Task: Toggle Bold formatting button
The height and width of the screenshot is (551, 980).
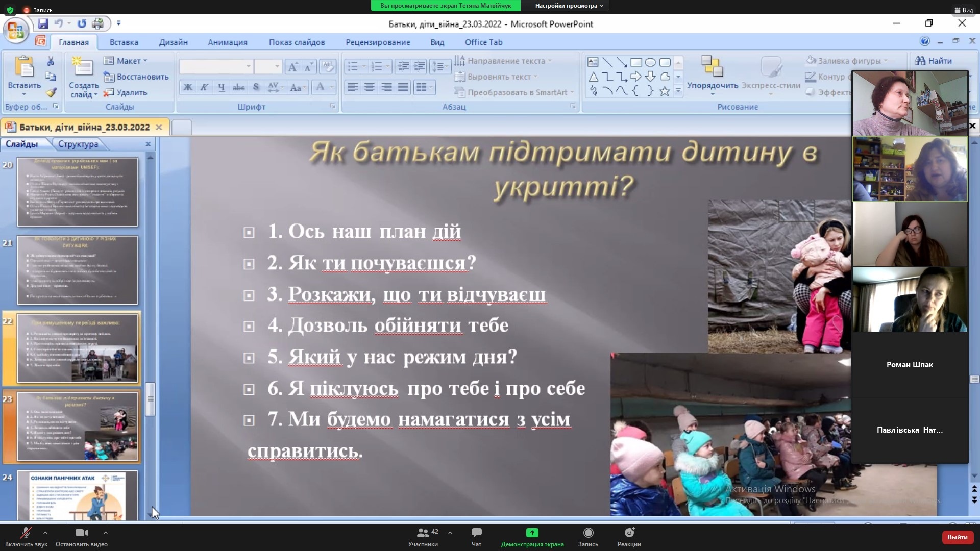Action: pos(188,87)
